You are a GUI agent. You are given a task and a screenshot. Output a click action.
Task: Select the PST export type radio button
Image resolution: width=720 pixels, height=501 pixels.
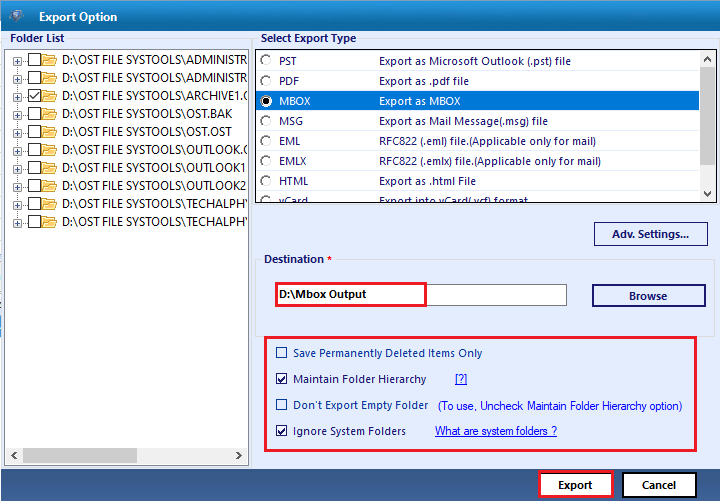266,61
